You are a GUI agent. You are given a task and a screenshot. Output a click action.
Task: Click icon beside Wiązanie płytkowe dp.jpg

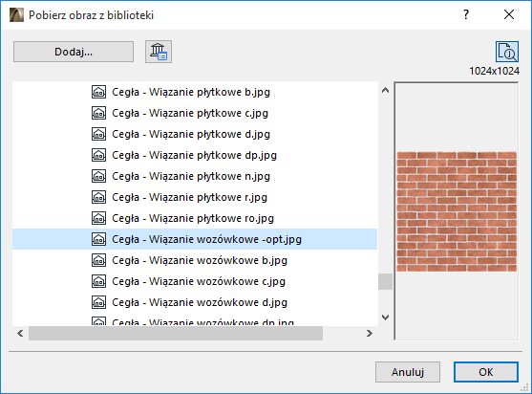98,155
